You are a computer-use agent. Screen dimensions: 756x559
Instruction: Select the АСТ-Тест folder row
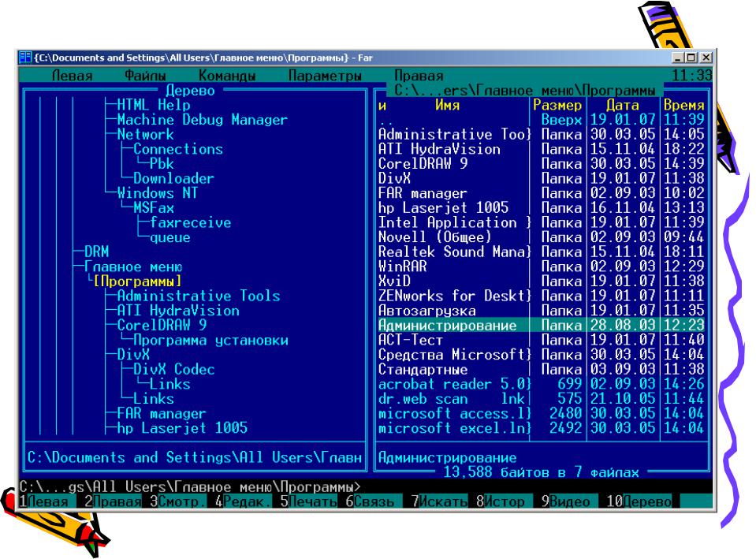542,340
